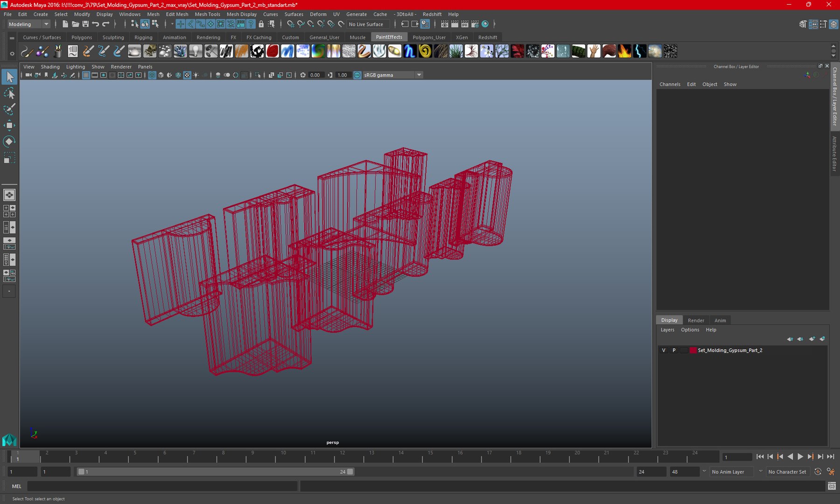Open shelf tab list menu button

12,38
